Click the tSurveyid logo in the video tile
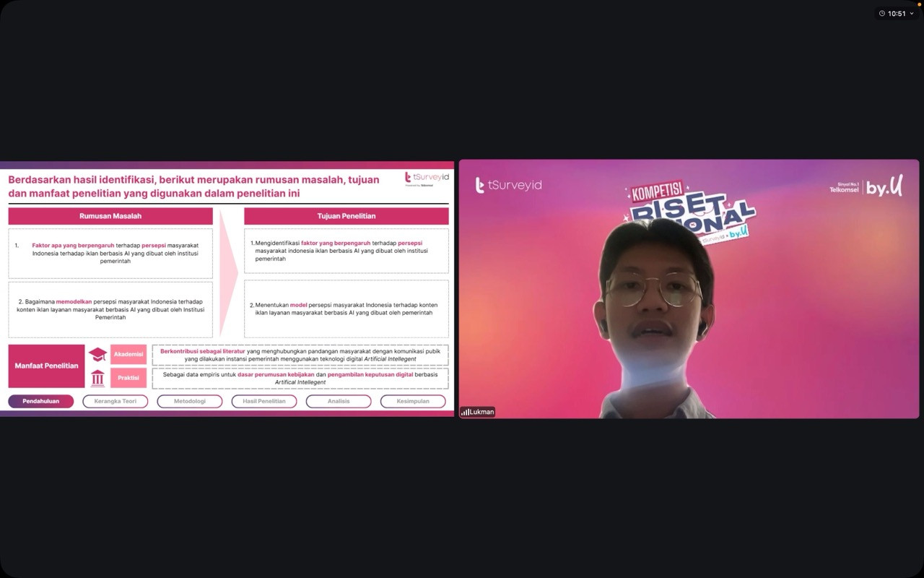924x578 pixels. pos(508,185)
